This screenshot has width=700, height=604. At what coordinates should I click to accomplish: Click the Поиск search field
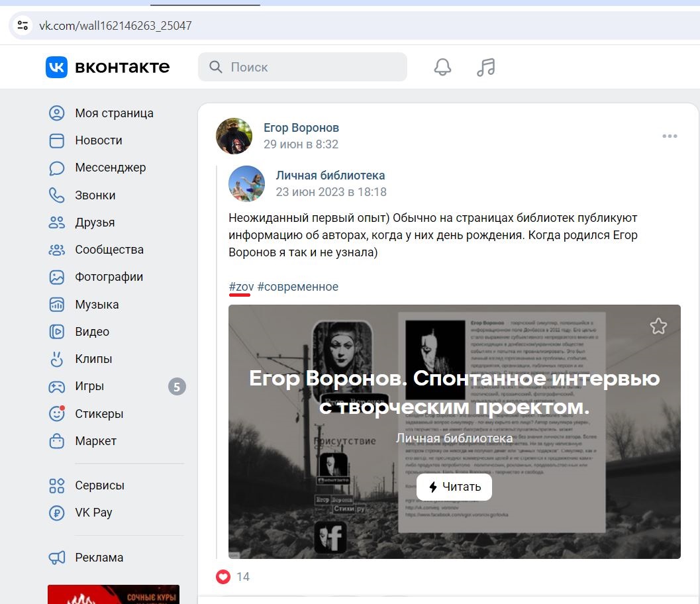point(303,67)
